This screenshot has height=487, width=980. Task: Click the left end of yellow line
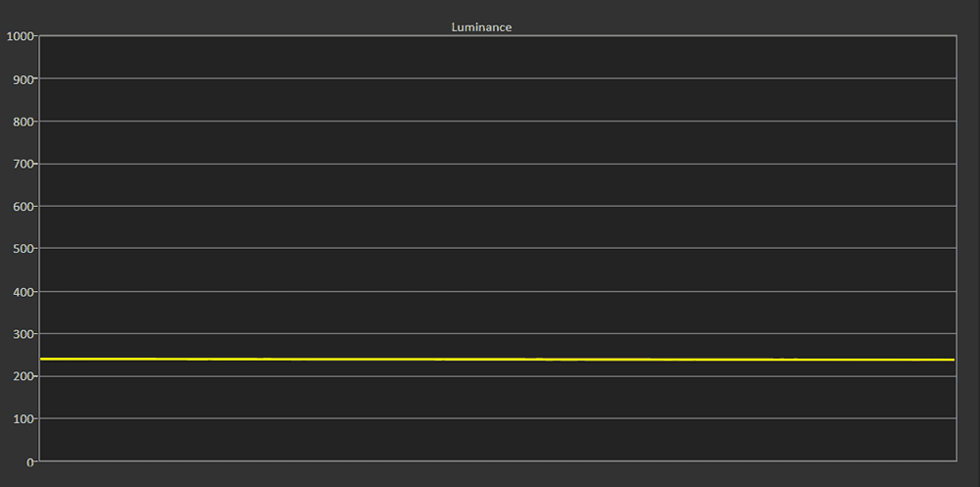[43, 359]
